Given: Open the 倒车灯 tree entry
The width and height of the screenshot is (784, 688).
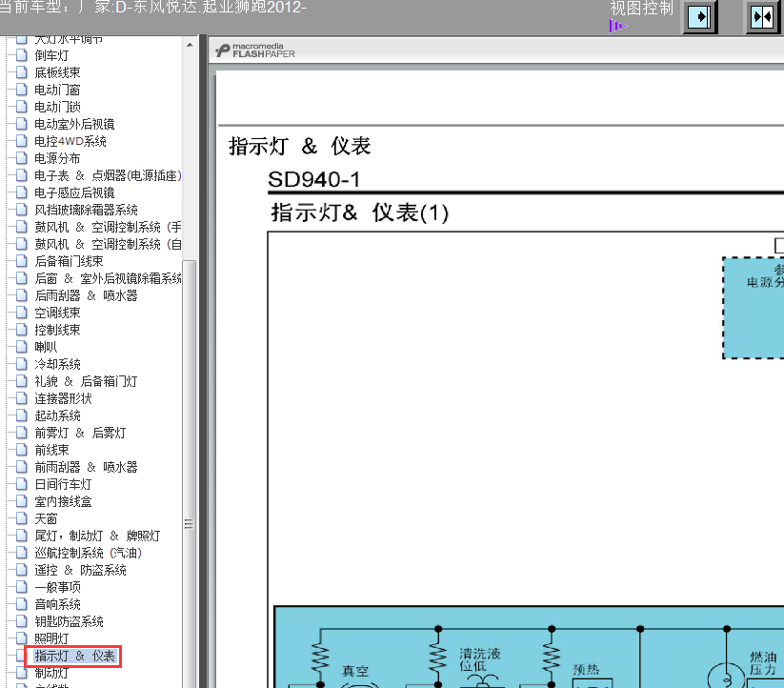Looking at the screenshot, I should click(x=51, y=55).
